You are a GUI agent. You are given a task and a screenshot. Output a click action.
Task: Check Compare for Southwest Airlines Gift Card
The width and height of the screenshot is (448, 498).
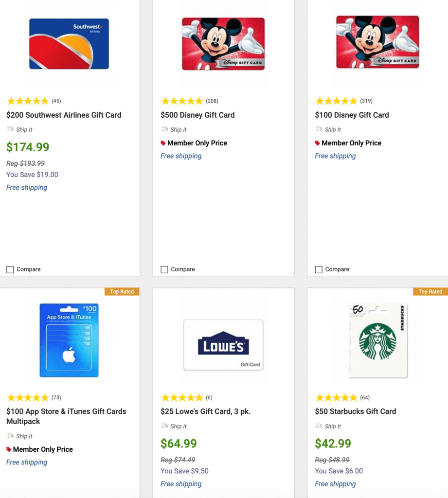click(10, 269)
